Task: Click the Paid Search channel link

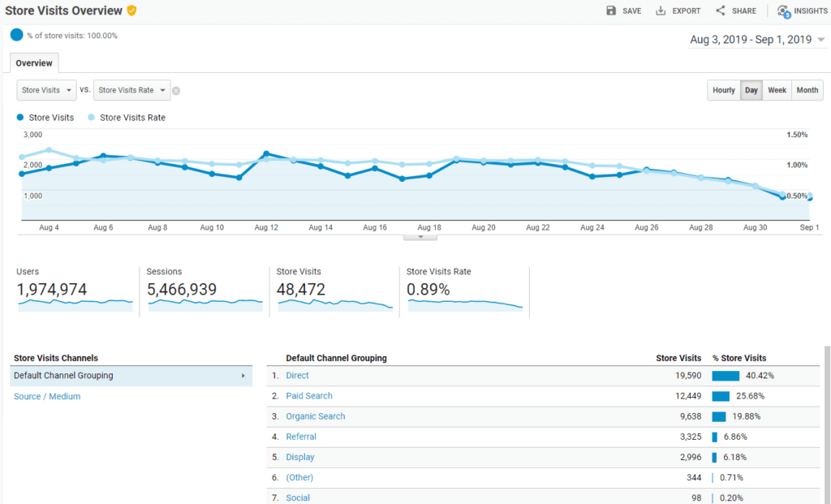Action: click(x=309, y=396)
